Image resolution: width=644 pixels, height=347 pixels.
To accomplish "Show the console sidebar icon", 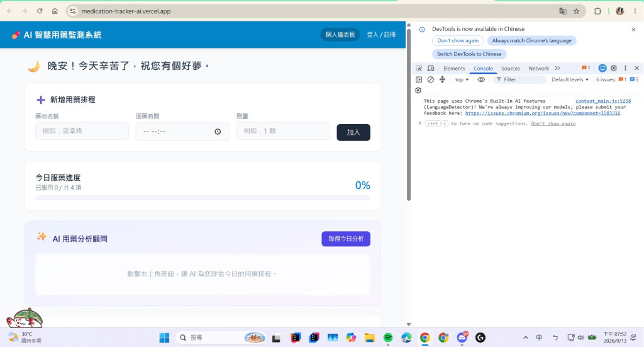I will coord(418,79).
